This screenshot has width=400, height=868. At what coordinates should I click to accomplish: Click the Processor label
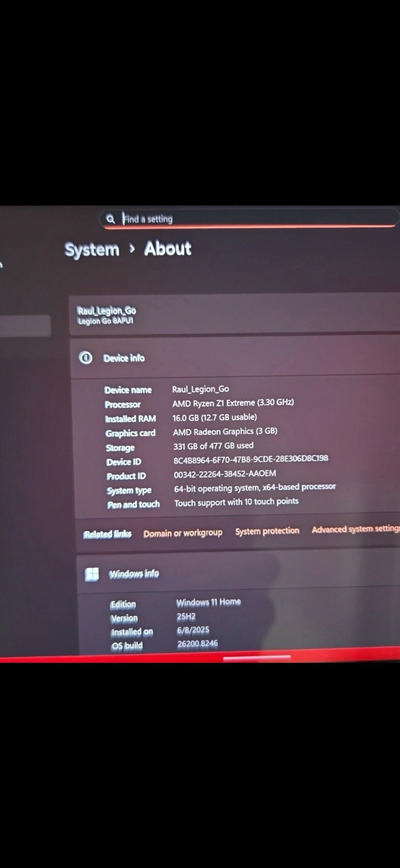[122, 404]
